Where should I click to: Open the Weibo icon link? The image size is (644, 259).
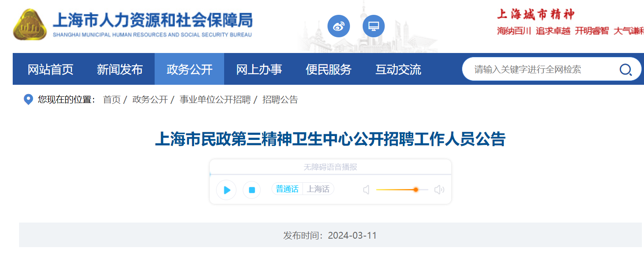339,26
